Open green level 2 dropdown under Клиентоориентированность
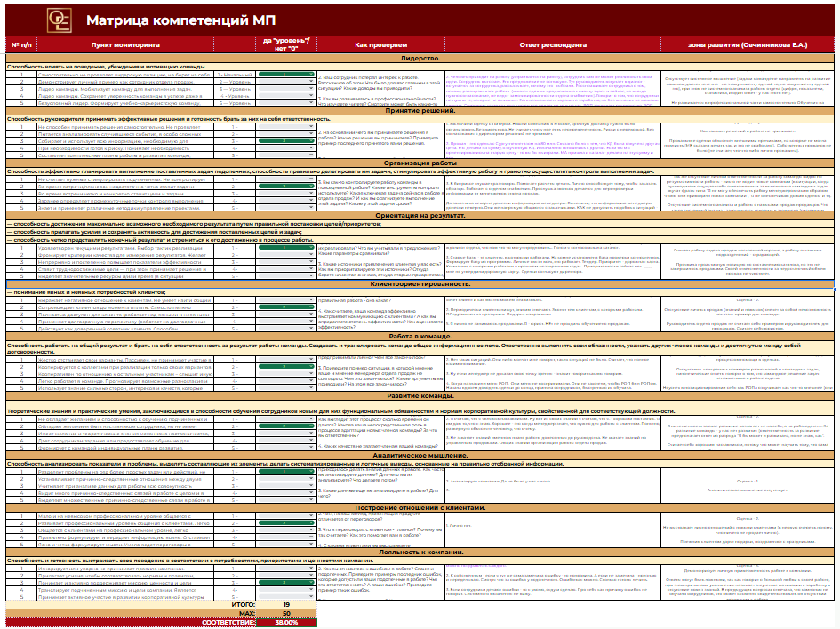The image size is (840, 629). (x=286, y=307)
